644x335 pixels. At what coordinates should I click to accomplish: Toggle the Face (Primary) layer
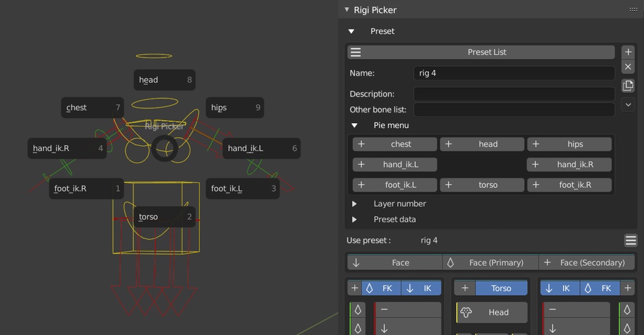(x=491, y=263)
